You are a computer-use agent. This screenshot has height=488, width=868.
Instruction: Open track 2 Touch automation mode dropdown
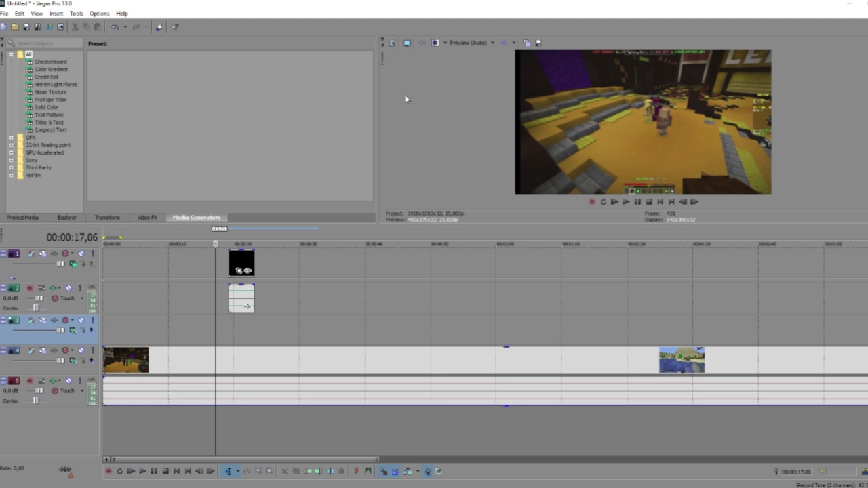(x=82, y=298)
